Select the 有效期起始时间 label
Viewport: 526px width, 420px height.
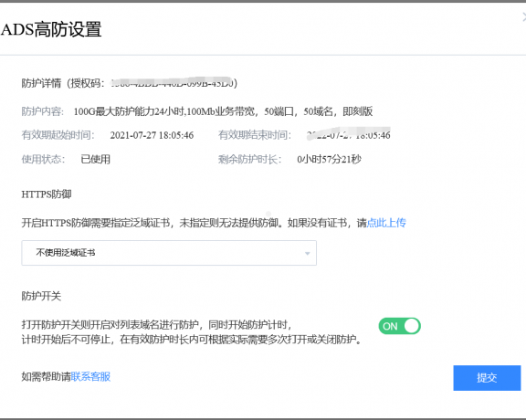point(58,135)
